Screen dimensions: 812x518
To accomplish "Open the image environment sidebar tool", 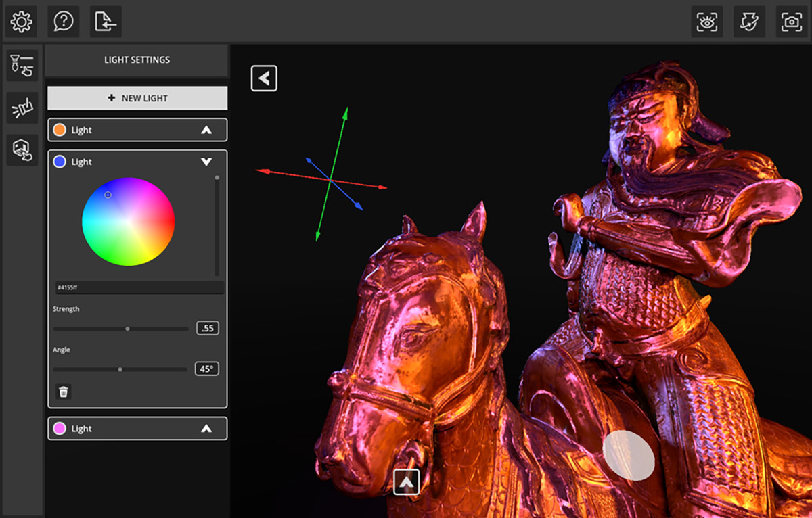I will (x=22, y=149).
